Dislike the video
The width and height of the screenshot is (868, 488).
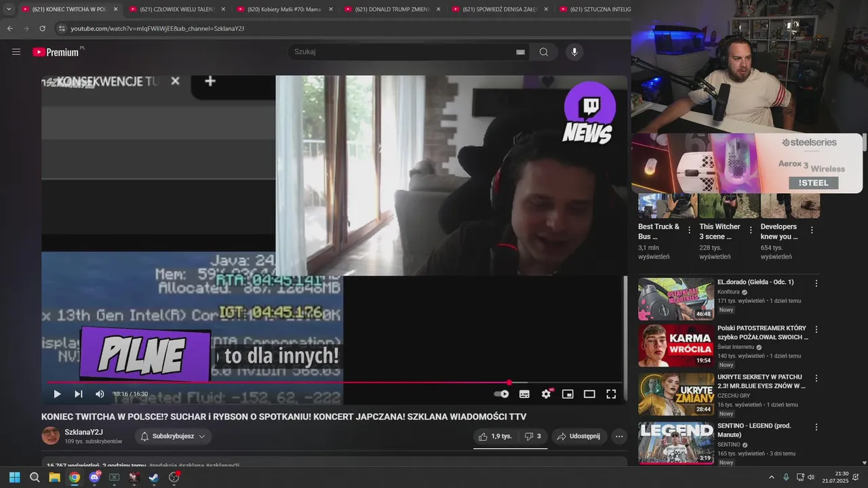point(532,436)
